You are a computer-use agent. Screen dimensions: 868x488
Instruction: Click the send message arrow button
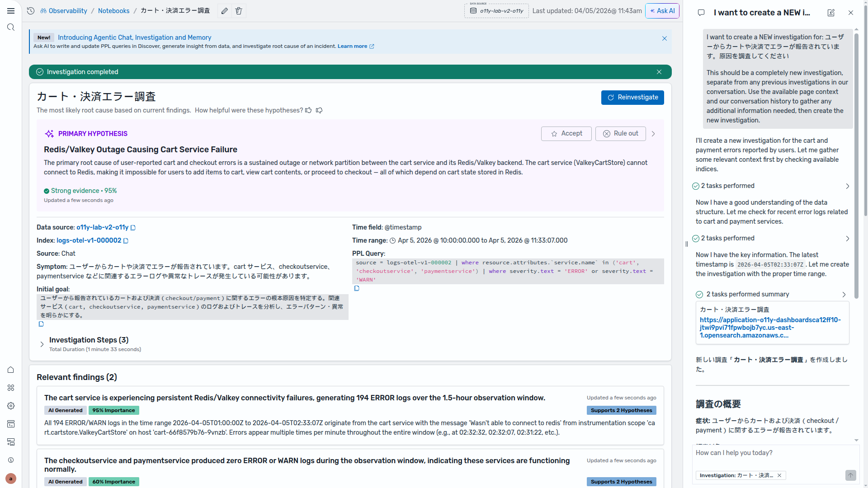tap(850, 475)
